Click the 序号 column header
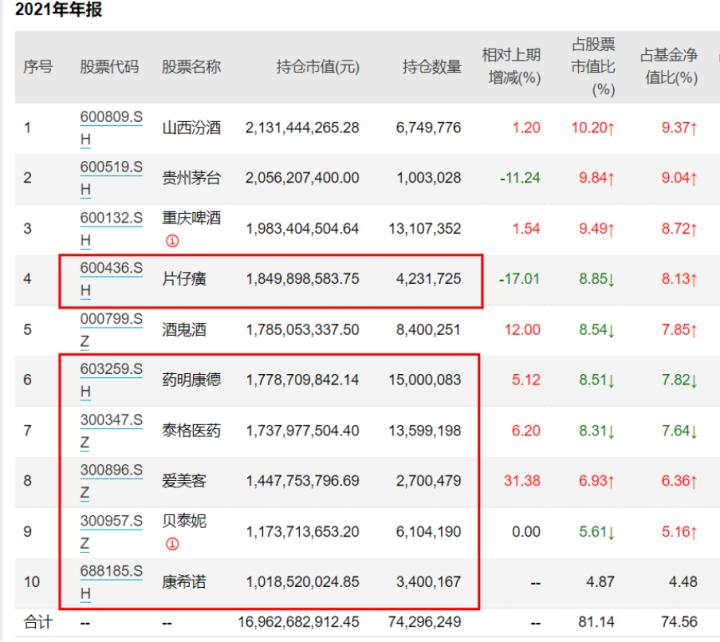The width and height of the screenshot is (720, 642). (38, 67)
